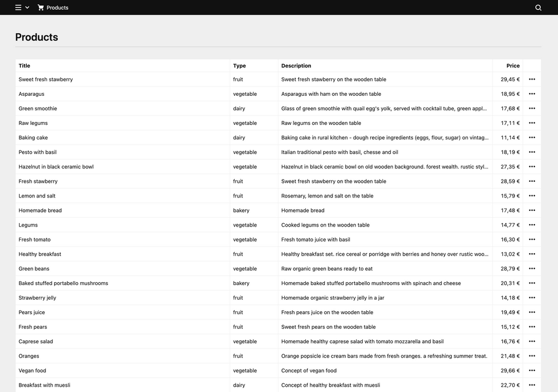Show more options for Baking cake
This screenshot has width=558, height=392.
pyautogui.click(x=532, y=138)
